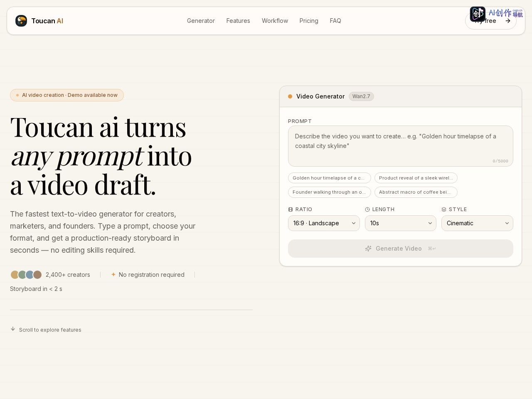
Task: Click the orange sparkle icon near No registration
Action: tap(113, 274)
